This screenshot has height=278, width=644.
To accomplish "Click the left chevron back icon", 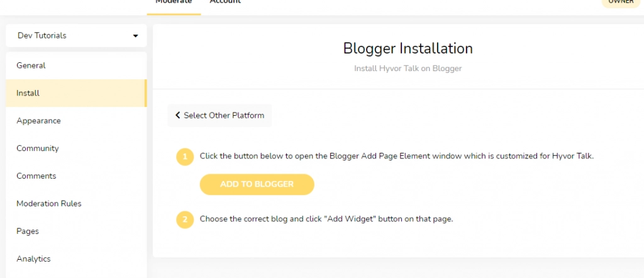I will coord(178,115).
